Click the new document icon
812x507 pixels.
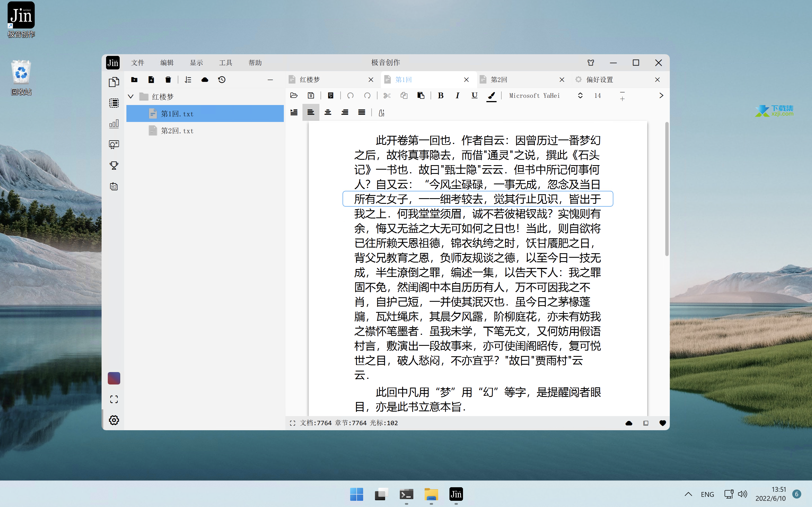pyautogui.click(x=151, y=80)
